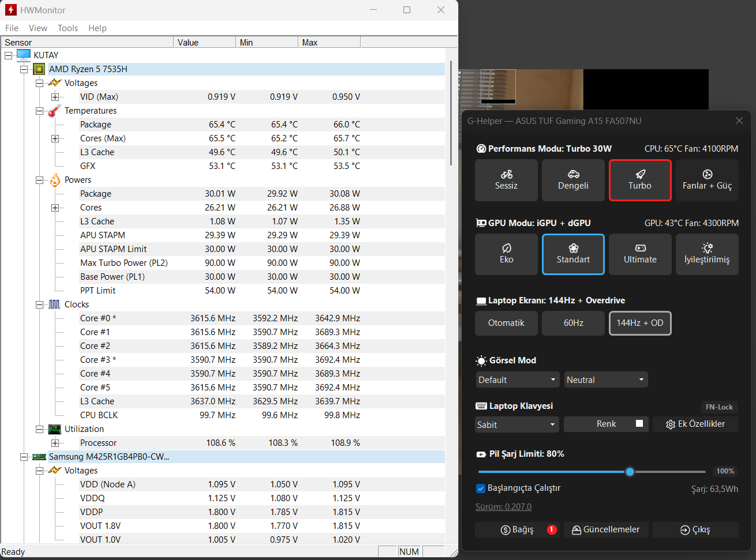Click the keyboard icon beside Laptop Klavyesi
This screenshot has width=756, height=560.
(x=481, y=406)
